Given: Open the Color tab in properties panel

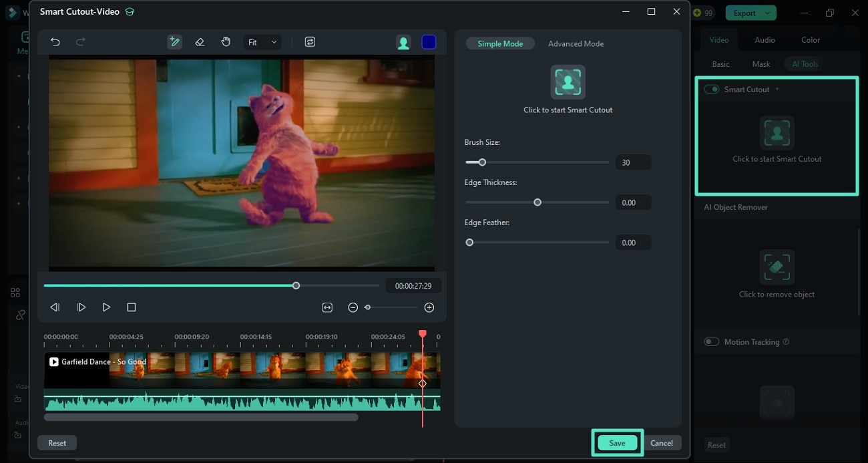Looking at the screenshot, I should click(811, 40).
